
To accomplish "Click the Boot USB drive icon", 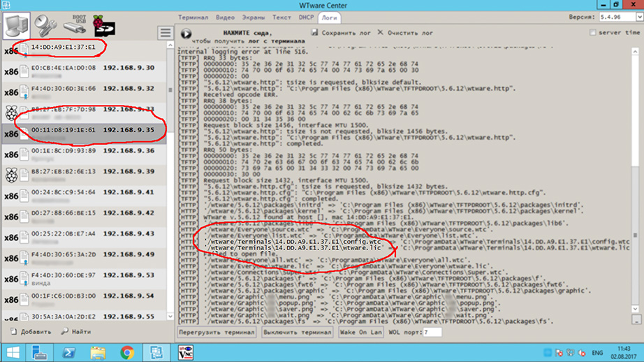I will [x=76, y=26].
